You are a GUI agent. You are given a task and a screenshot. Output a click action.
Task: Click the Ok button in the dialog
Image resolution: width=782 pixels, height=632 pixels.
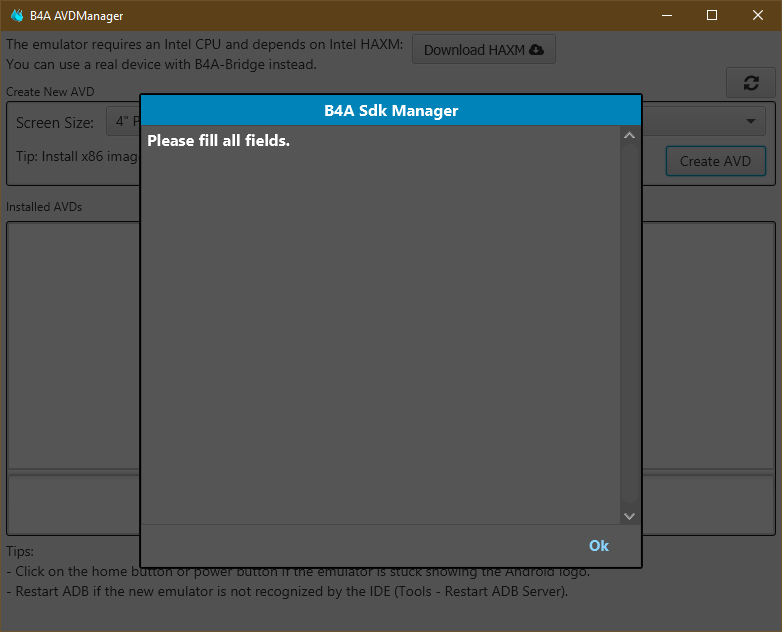coord(598,546)
